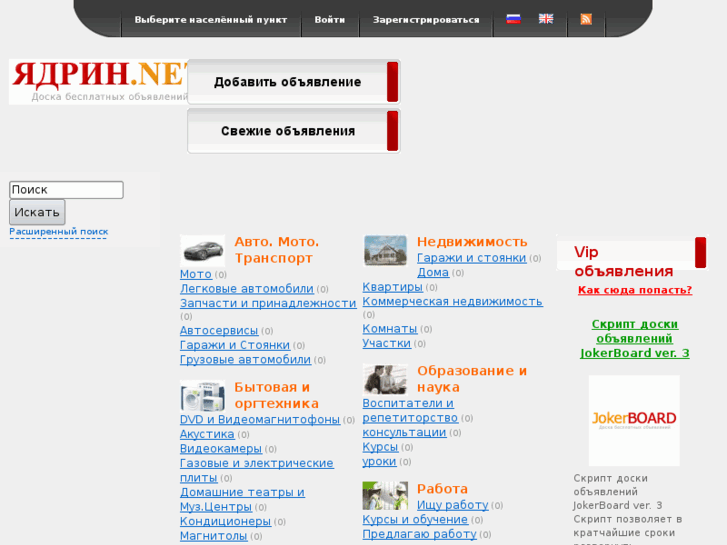The image size is (727, 545).
Task: Open the Авто. Мото. Транспорт category heading
Action: point(276,250)
